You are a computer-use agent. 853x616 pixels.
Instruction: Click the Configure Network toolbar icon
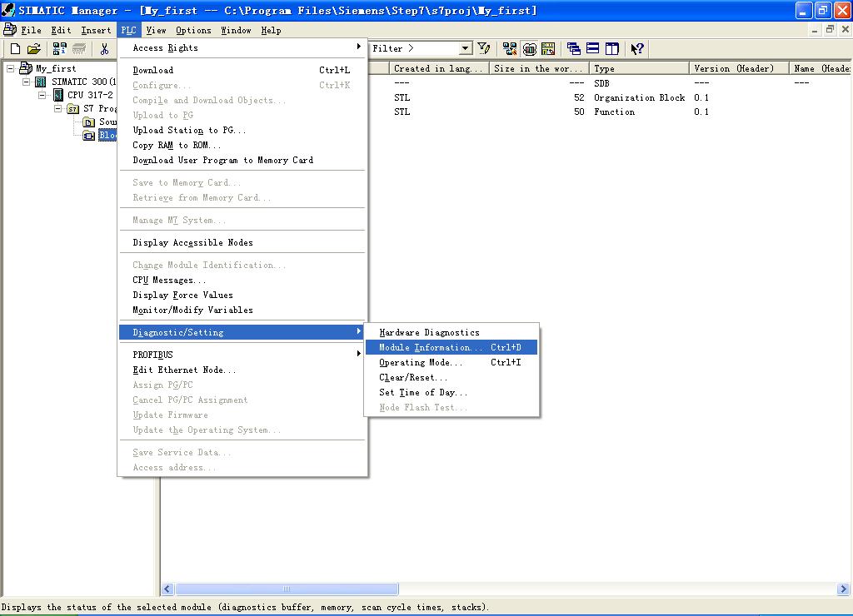point(510,49)
